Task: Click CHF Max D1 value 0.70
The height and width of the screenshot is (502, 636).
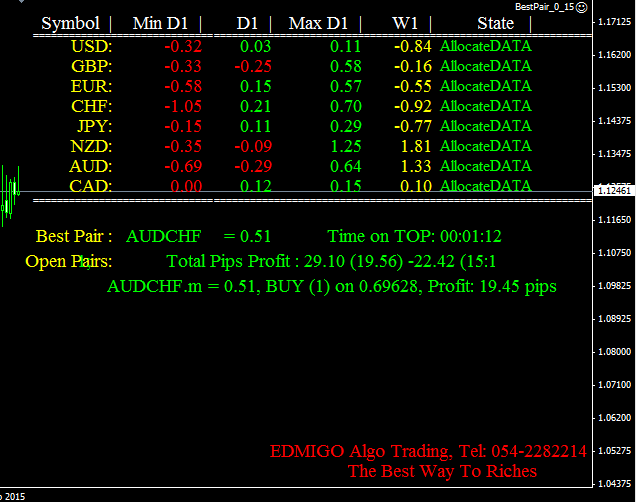Action: (x=346, y=106)
